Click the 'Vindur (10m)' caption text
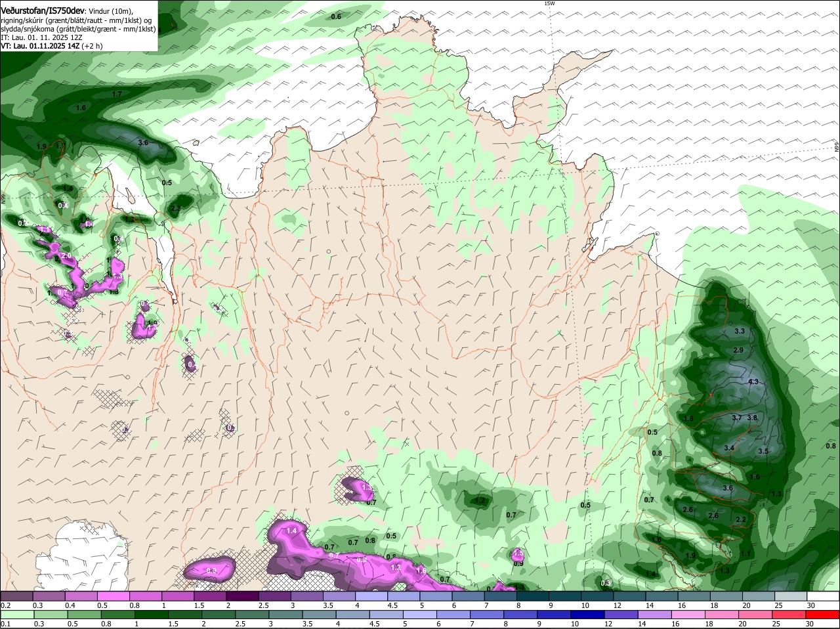Image resolution: width=840 pixels, height=629 pixels. point(111,11)
